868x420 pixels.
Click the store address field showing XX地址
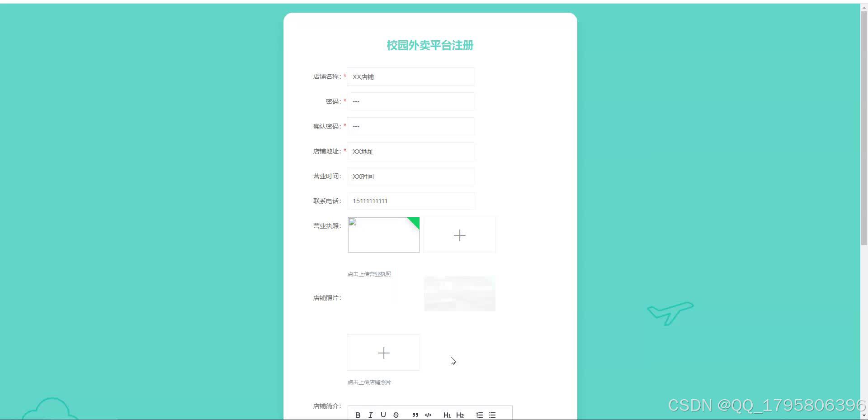coord(410,151)
